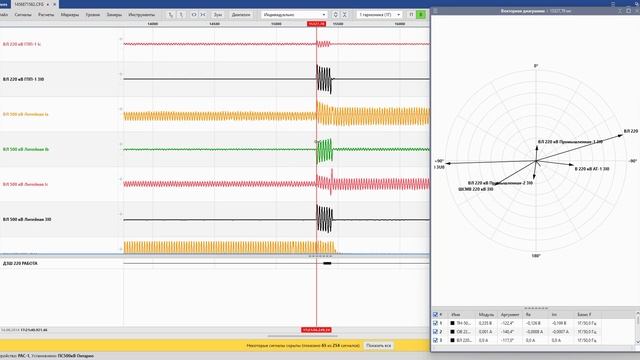
Task: Click the Диапазон toolbar button
Action: coord(241,15)
